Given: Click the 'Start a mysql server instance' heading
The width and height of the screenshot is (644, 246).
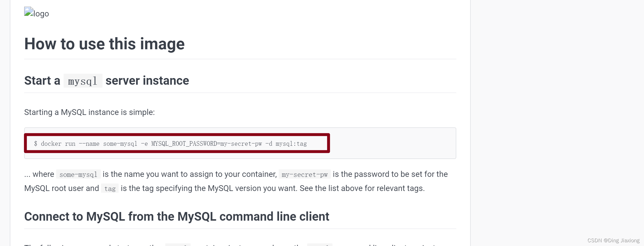Looking at the screenshot, I should pyautogui.click(x=107, y=81).
